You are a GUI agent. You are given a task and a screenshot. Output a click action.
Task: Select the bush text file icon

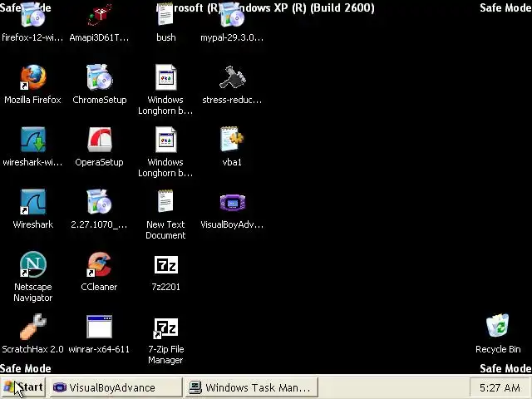click(165, 15)
